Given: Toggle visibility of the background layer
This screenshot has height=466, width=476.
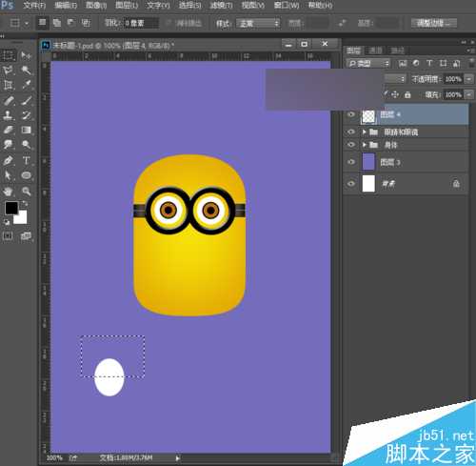Looking at the screenshot, I should 351,184.
